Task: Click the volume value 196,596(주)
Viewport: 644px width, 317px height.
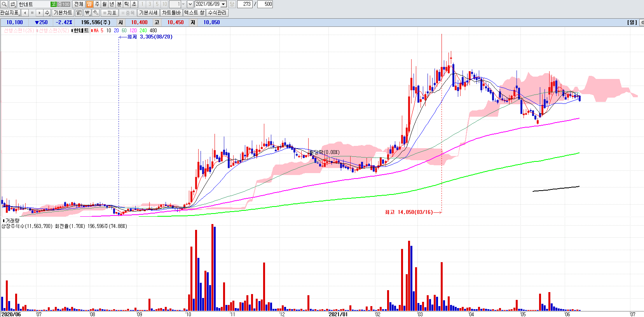Action: [96, 23]
